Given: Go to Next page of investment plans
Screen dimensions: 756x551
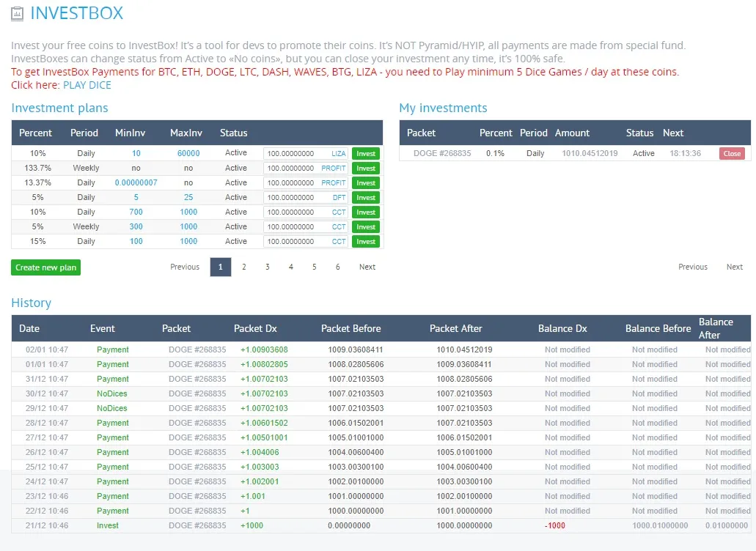Looking at the screenshot, I should pos(367,267).
